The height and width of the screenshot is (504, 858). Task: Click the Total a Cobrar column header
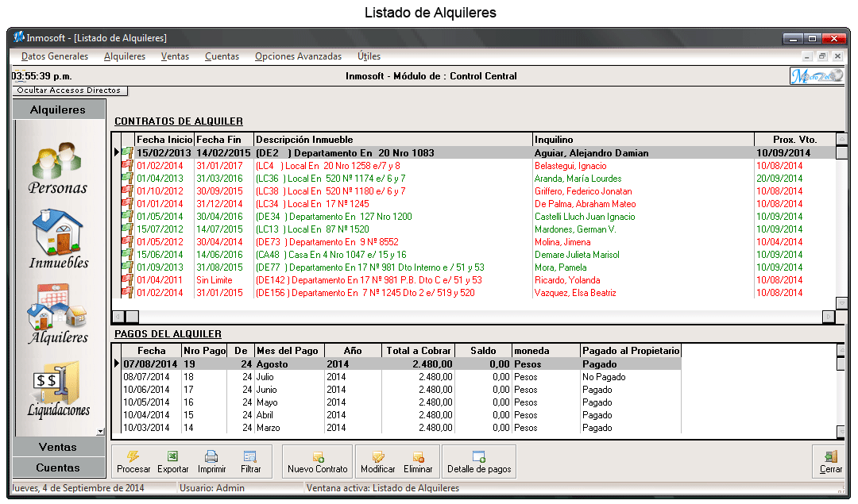point(418,350)
